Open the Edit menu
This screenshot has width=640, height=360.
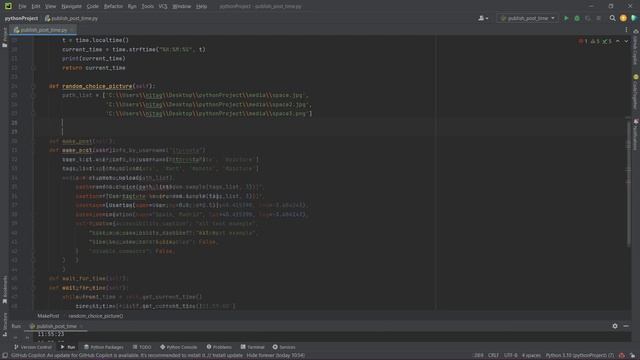click(36, 6)
